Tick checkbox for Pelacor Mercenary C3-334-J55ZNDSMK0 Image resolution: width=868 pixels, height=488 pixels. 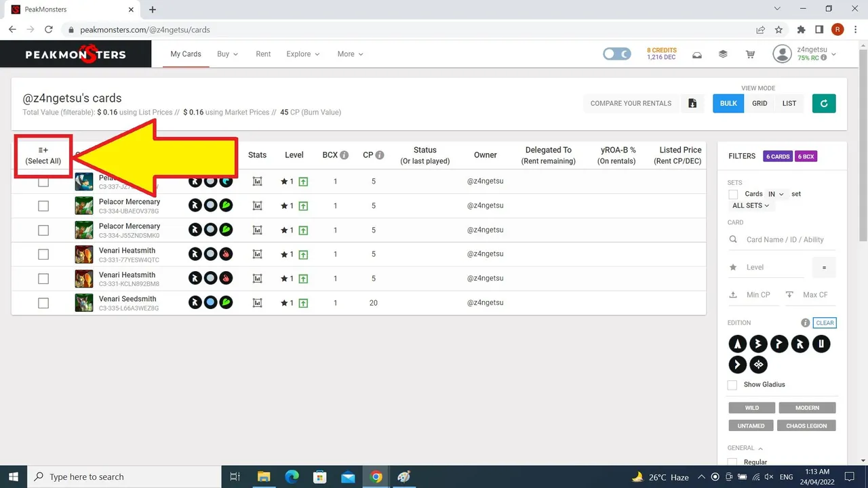pos(43,230)
